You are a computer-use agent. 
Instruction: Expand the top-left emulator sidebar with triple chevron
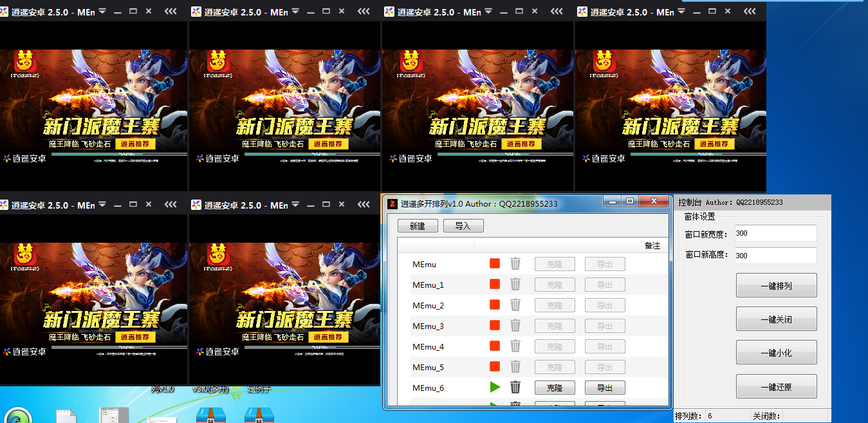[171, 12]
